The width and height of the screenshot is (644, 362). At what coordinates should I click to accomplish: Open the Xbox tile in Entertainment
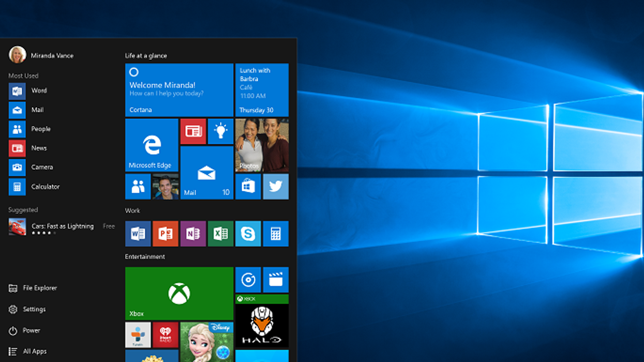tap(178, 292)
